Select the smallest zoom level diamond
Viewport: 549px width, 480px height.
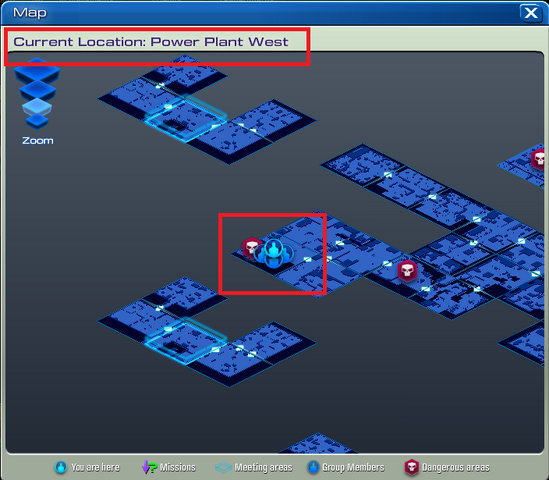[x=37, y=121]
